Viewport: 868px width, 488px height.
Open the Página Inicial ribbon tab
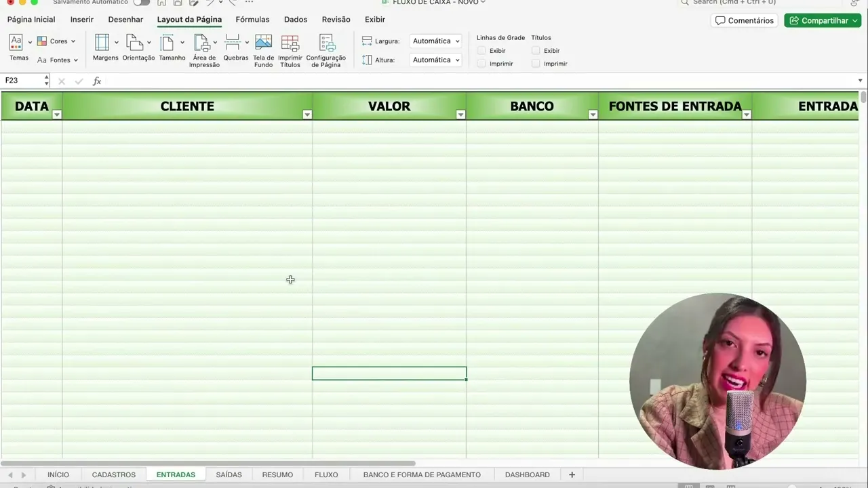click(31, 20)
